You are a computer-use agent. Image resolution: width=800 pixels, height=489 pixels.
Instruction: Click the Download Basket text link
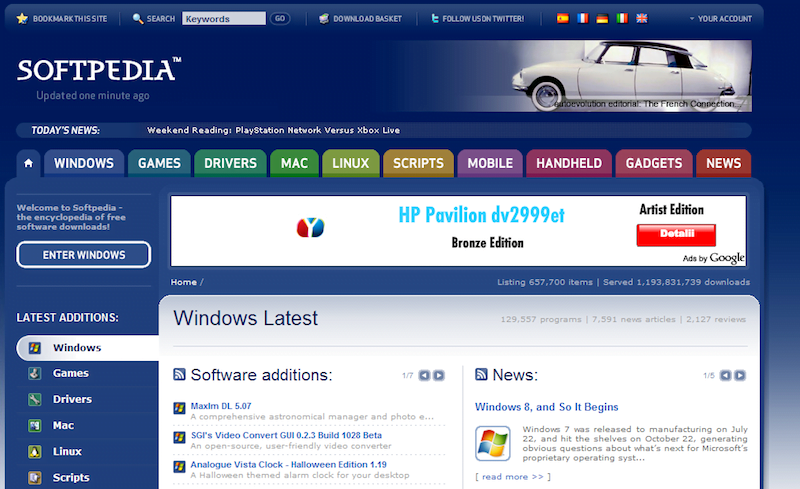(367, 19)
